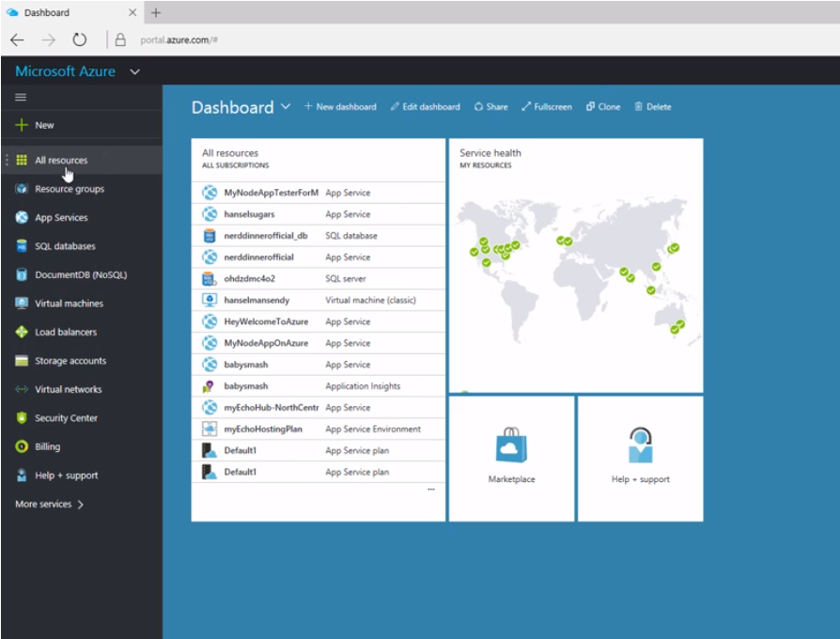The height and width of the screenshot is (639, 840).
Task: Click the Security Center shield icon
Action: [22, 418]
